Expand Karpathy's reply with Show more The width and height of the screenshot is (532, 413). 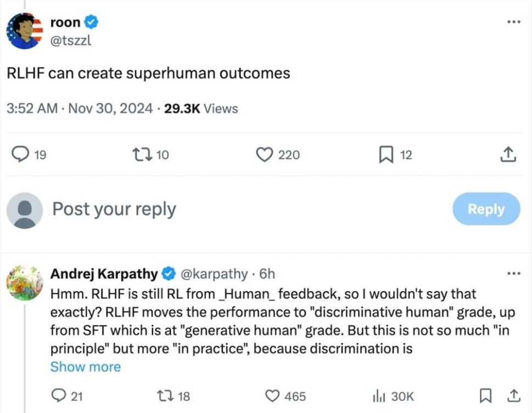tap(85, 367)
